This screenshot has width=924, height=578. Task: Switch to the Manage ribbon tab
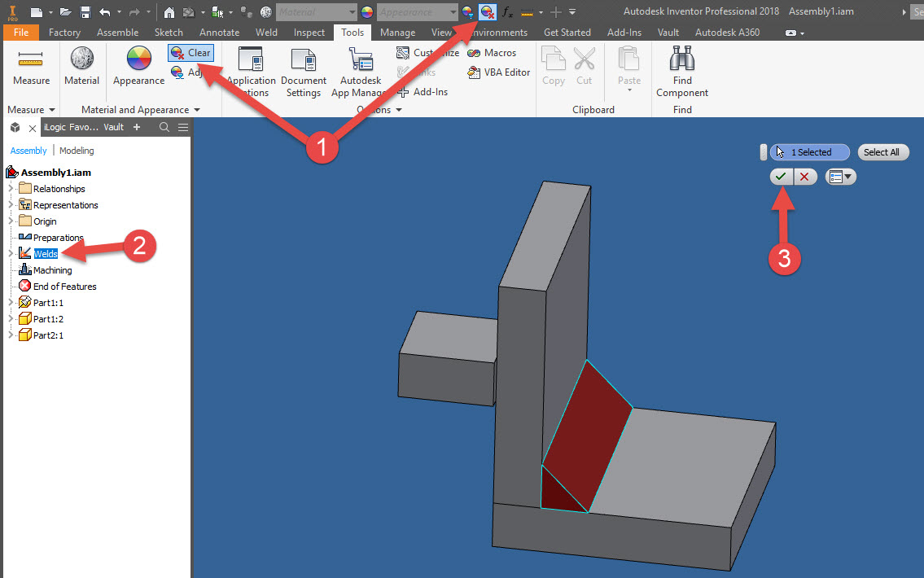tap(398, 33)
